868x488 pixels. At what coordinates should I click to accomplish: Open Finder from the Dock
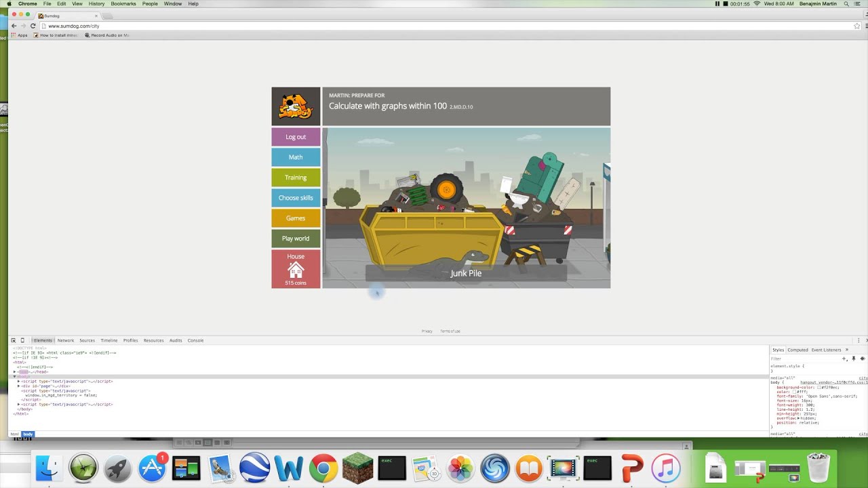[x=49, y=468]
